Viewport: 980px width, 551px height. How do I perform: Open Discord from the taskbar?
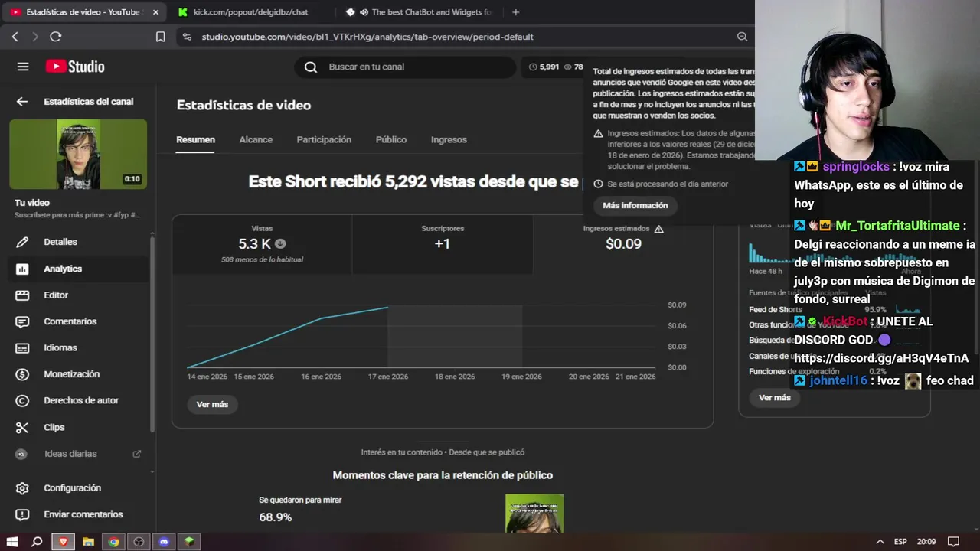tap(164, 542)
